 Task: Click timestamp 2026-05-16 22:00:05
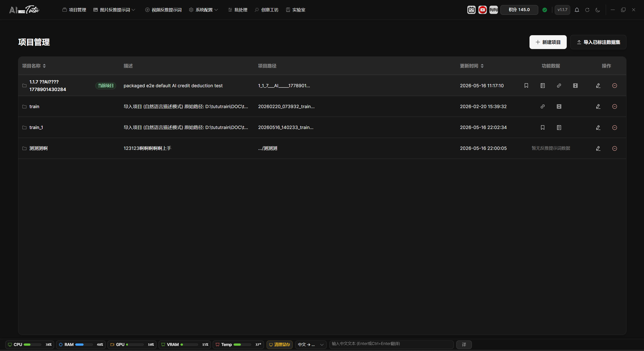[483, 148]
